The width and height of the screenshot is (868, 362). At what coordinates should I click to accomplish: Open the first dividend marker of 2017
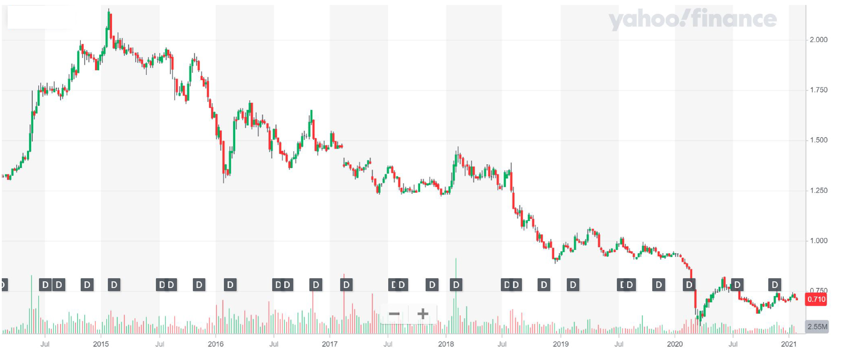coord(346,285)
